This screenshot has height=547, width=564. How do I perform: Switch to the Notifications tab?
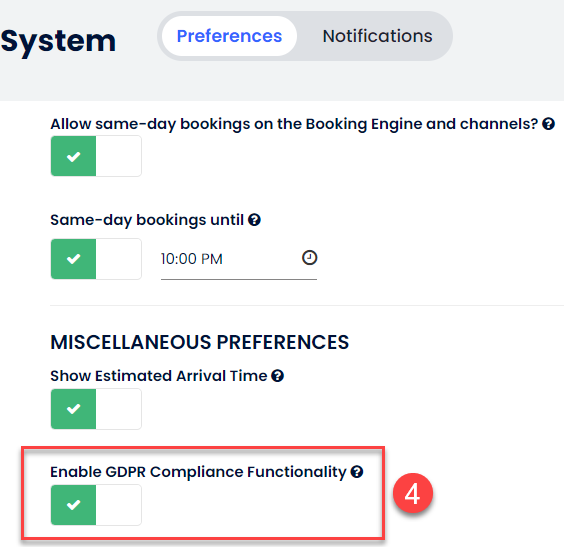(377, 36)
